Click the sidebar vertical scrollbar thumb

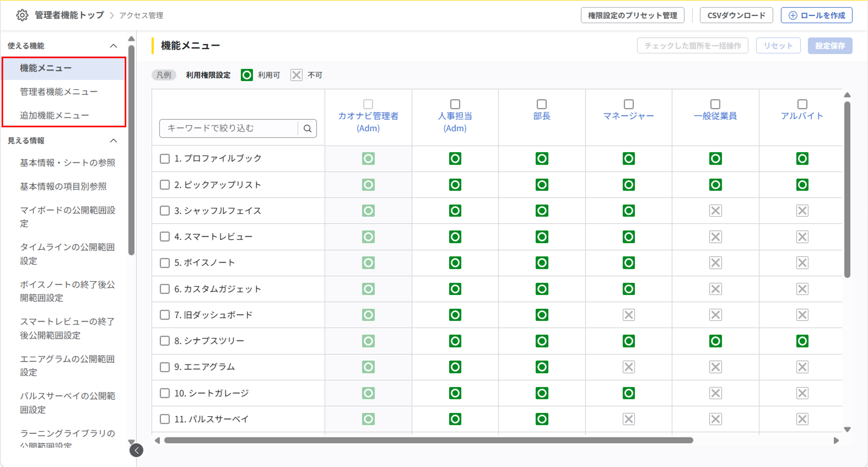tap(131, 150)
